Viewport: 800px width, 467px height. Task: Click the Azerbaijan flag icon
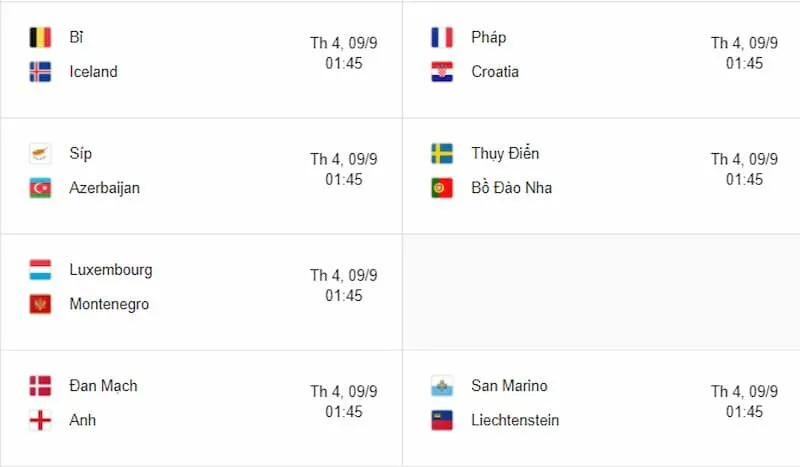click(x=40, y=188)
